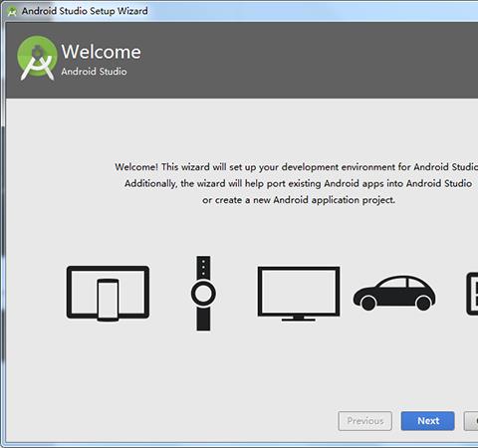Click the disabled Previous button
This screenshot has height=448, width=478.
(364, 421)
